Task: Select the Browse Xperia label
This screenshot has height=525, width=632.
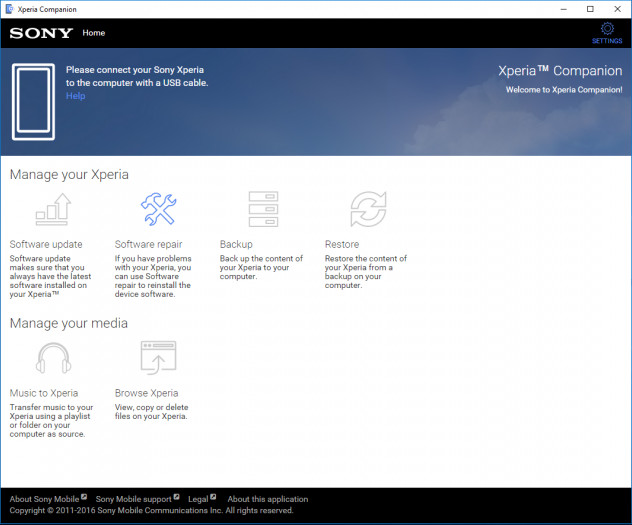Action: 146,393
